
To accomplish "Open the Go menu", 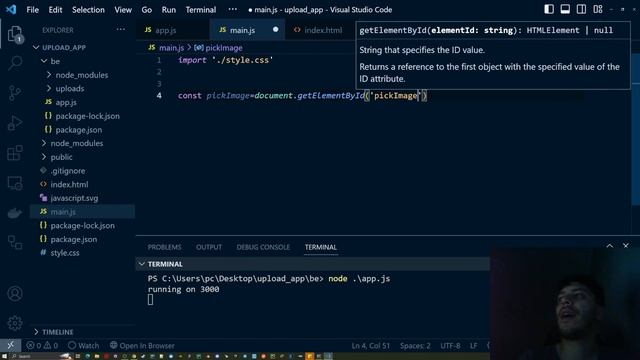I will tap(147, 10).
